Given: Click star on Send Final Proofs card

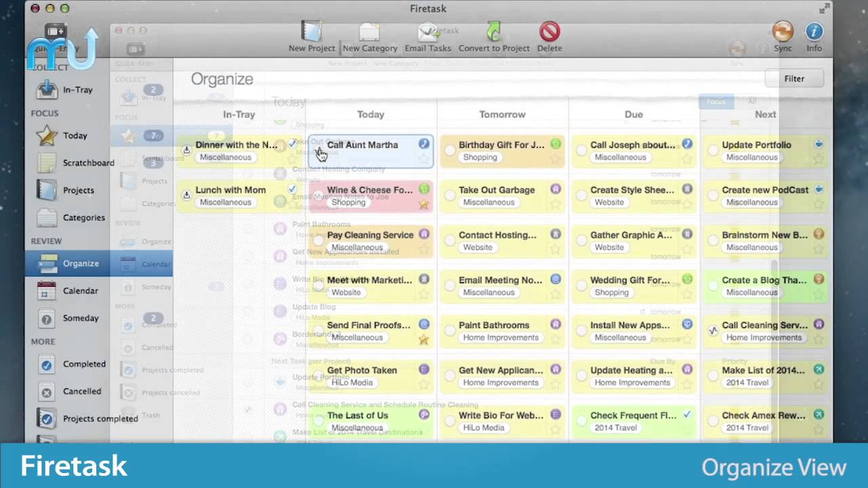Looking at the screenshot, I should pos(424,340).
